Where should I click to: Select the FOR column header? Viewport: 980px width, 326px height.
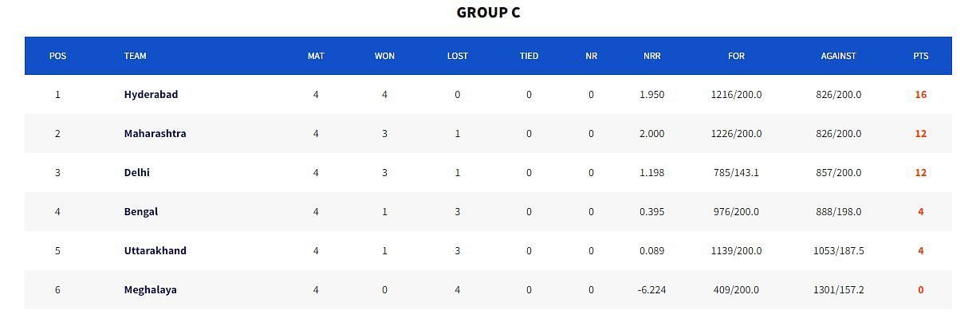[736, 56]
